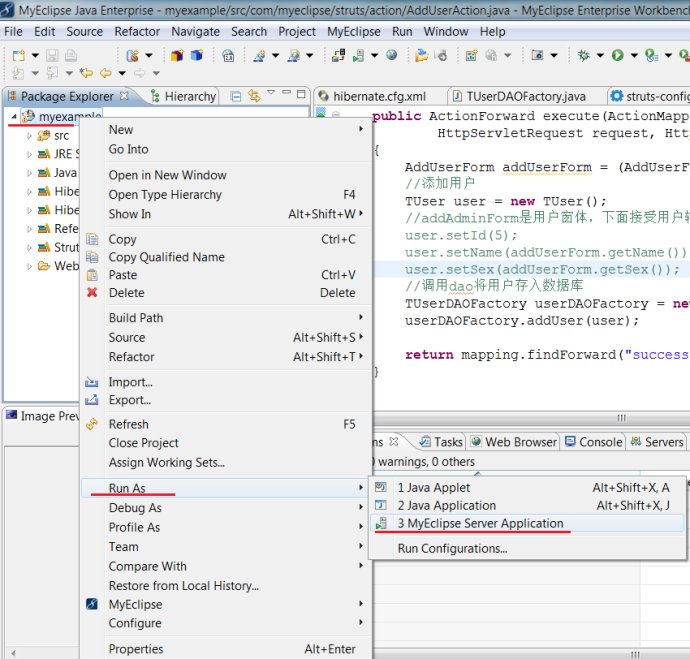Click the Refresh icon in context menu
Viewport: 690px width, 659px height.
click(x=93, y=424)
